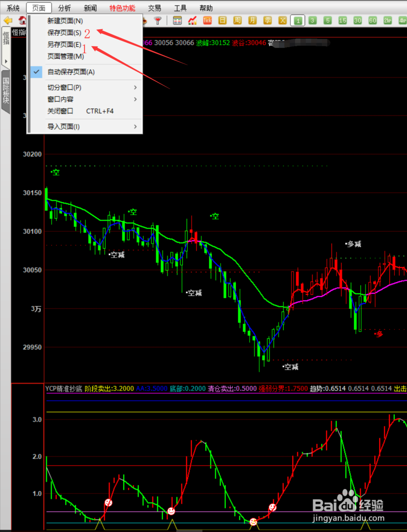407x532 pixels.
Task: Expand 导入页面(I) submenu
Action: click(85, 126)
